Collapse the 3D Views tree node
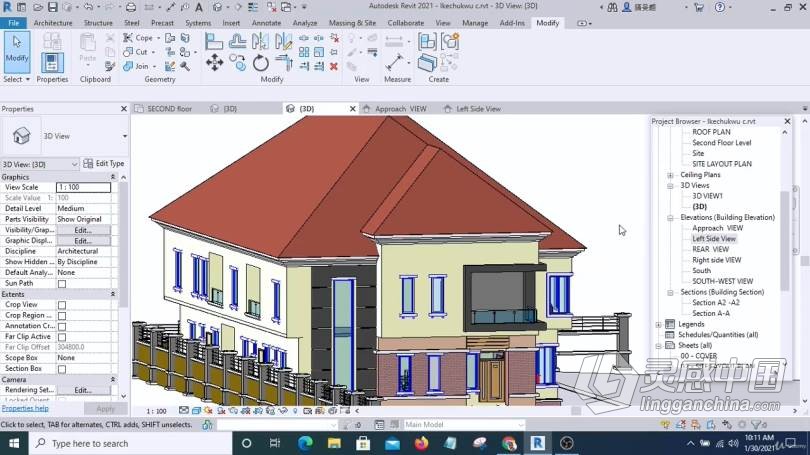This screenshot has height=455, width=810. point(670,186)
